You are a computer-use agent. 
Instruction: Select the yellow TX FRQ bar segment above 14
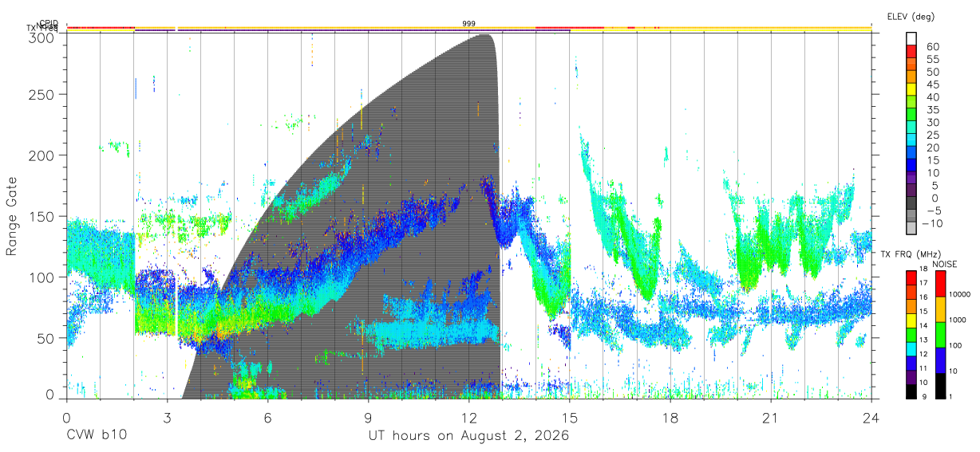(x=911, y=320)
